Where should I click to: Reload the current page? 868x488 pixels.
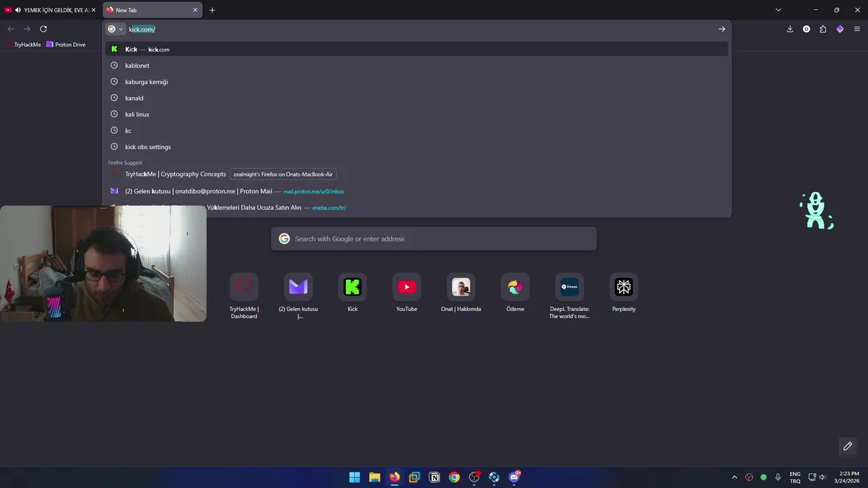pos(43,29)
